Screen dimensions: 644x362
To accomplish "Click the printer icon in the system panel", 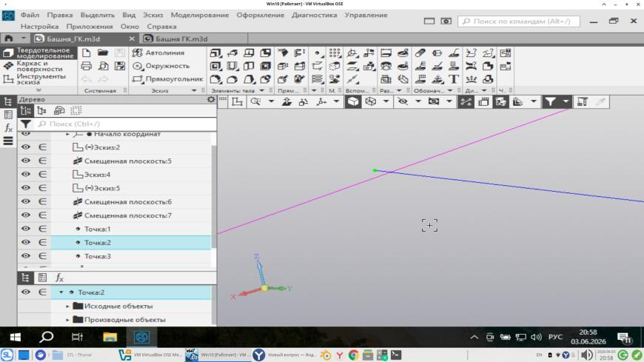I will coord(87,66).
